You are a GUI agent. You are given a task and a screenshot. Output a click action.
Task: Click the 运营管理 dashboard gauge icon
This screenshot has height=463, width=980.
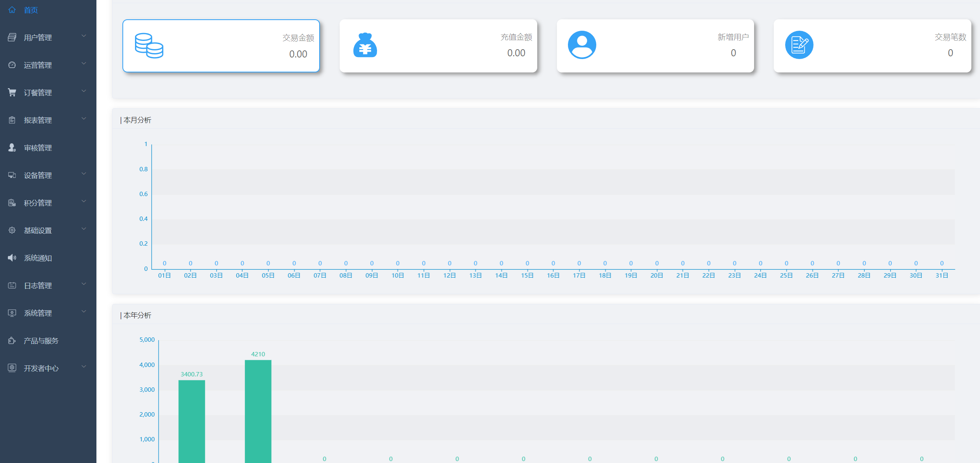[x=12, y=65]
